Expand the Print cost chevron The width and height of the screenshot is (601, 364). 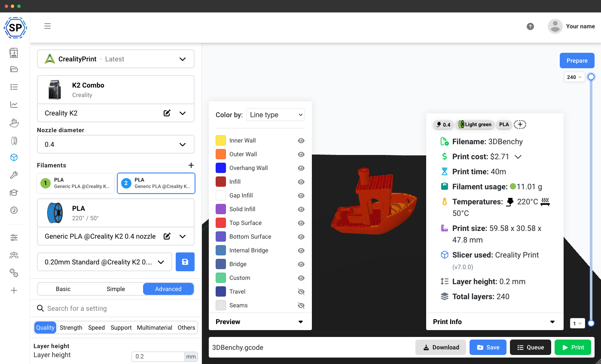[518, 157]
